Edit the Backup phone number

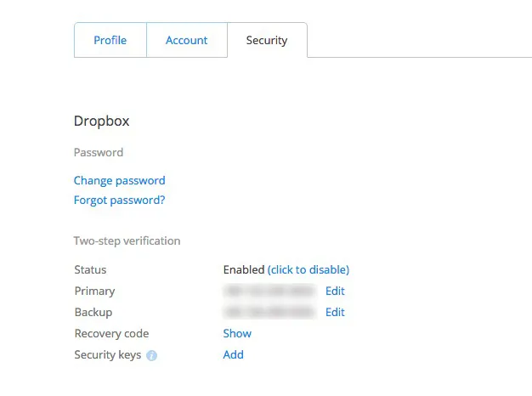(x=335, y=312)
